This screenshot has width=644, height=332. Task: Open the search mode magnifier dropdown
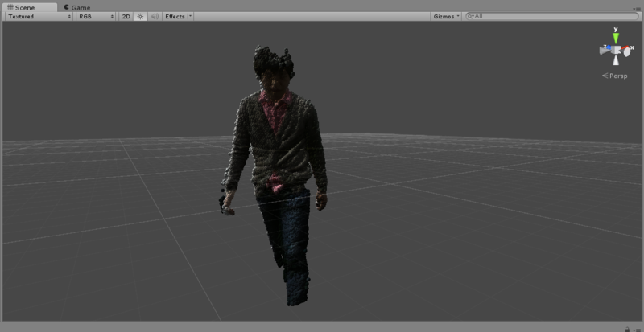[471, 16]
